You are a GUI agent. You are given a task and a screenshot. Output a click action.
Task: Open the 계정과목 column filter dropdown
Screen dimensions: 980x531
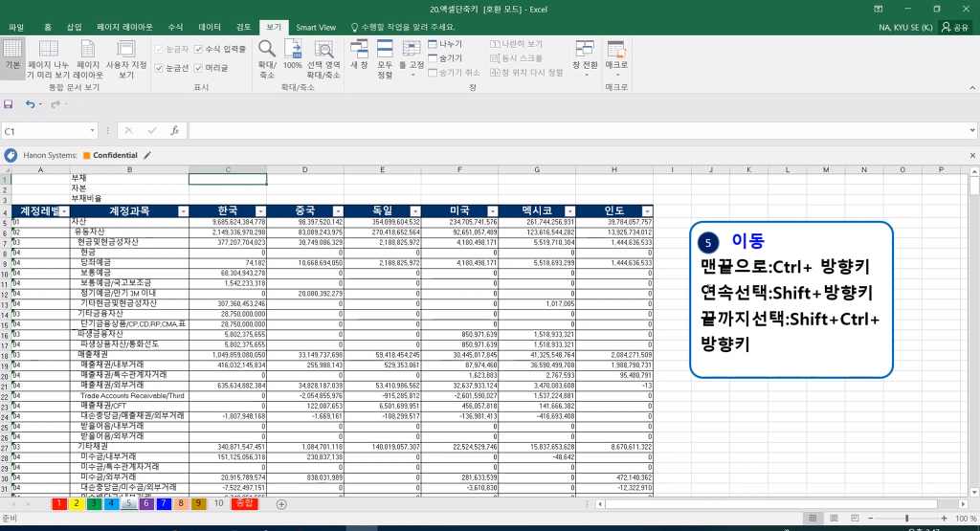pyautogui.click(x=183, y=210)
